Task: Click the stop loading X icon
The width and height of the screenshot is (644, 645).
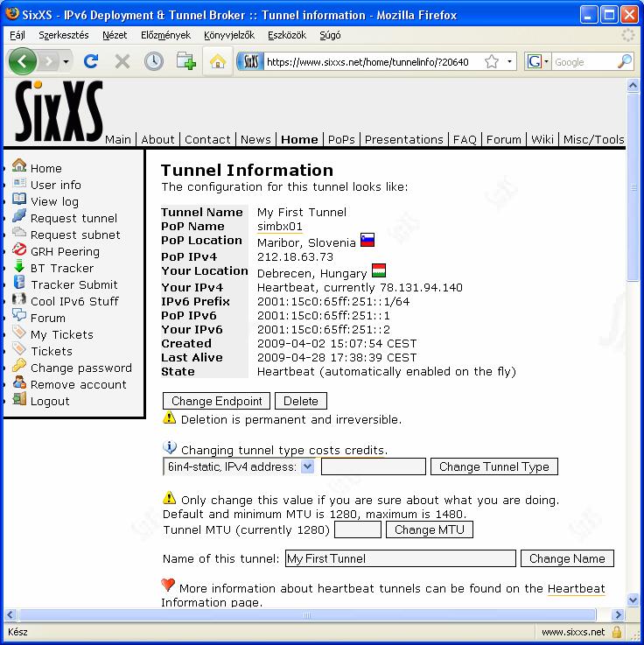Action: [122, 62]
